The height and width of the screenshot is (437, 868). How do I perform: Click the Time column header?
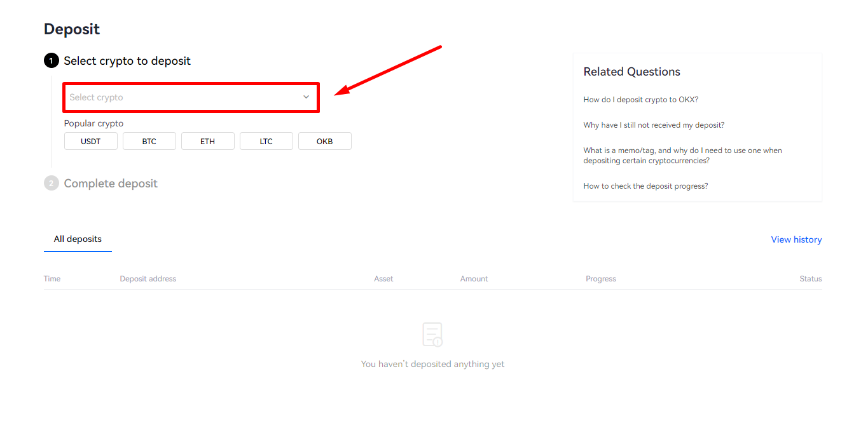[52, 279]
